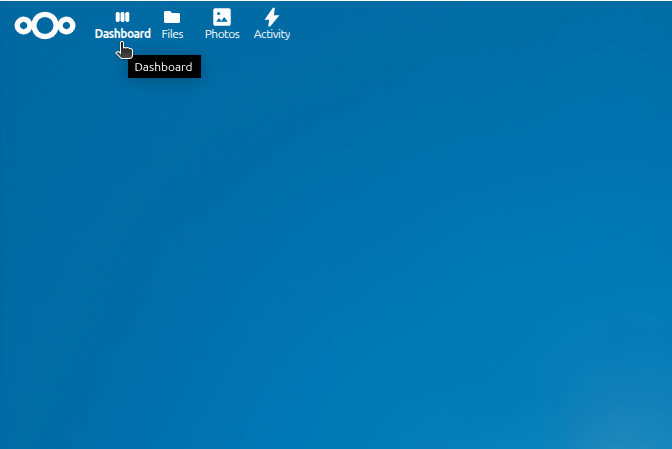Go to the Files menu label
The image size is (672, 449).
(x=172, y=34)
